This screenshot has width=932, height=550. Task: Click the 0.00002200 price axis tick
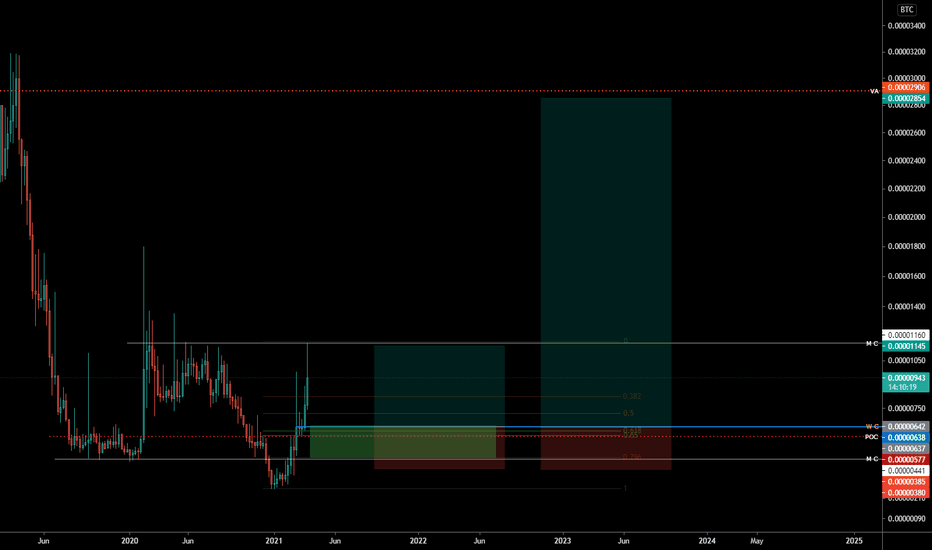[x=906, y=188]
